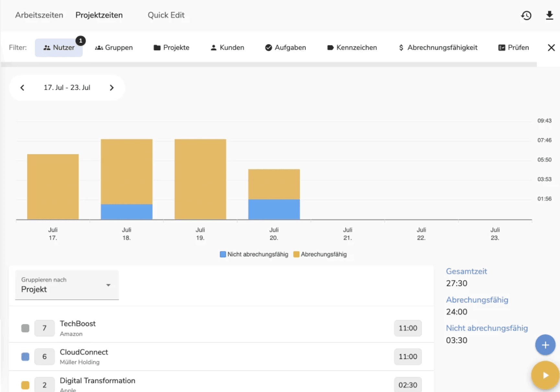Open the Gruppen filter
560x392 pixels.
[114, 48]
